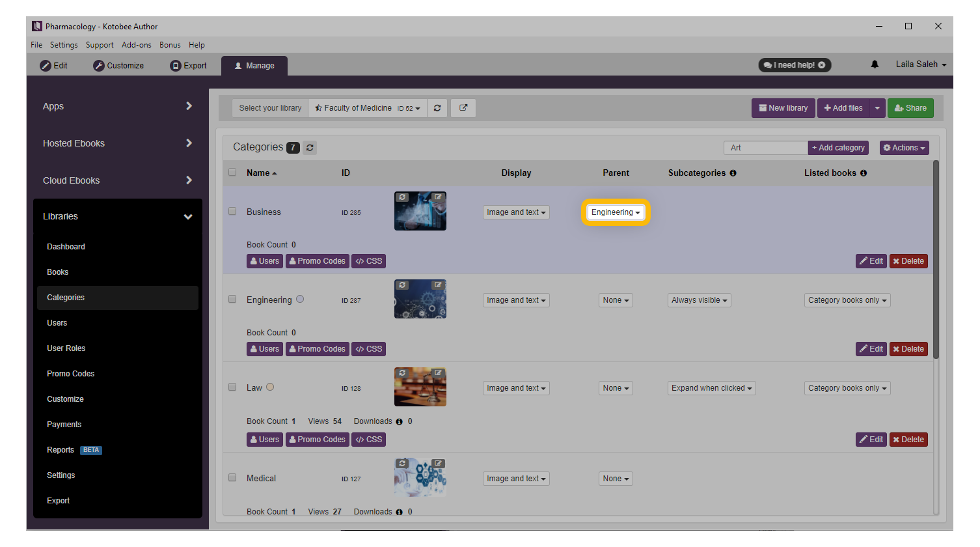Screen dimensions: 980x547
Task: Select the radio circle next to Engineering
Action: pyautogui.click(x=300, y=300)
